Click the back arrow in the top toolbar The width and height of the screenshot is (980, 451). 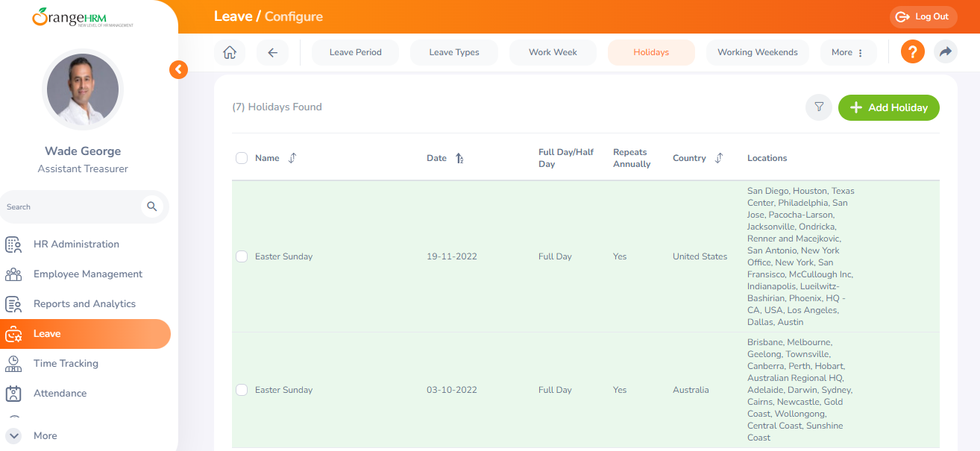272,52
